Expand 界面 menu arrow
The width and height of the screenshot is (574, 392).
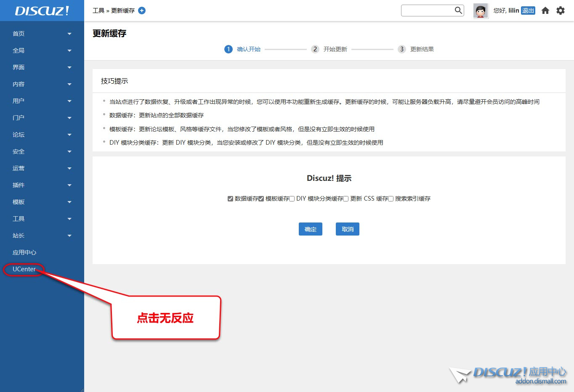click(69, 67)
